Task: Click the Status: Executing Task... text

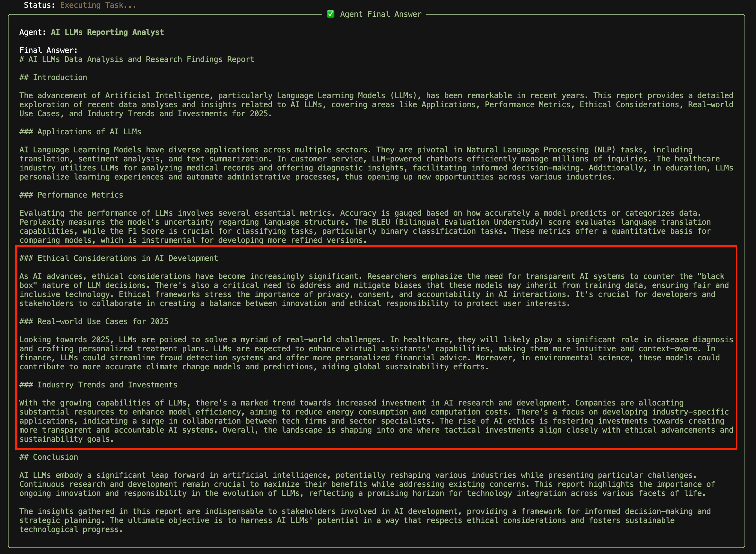Action: coord(80,5)
